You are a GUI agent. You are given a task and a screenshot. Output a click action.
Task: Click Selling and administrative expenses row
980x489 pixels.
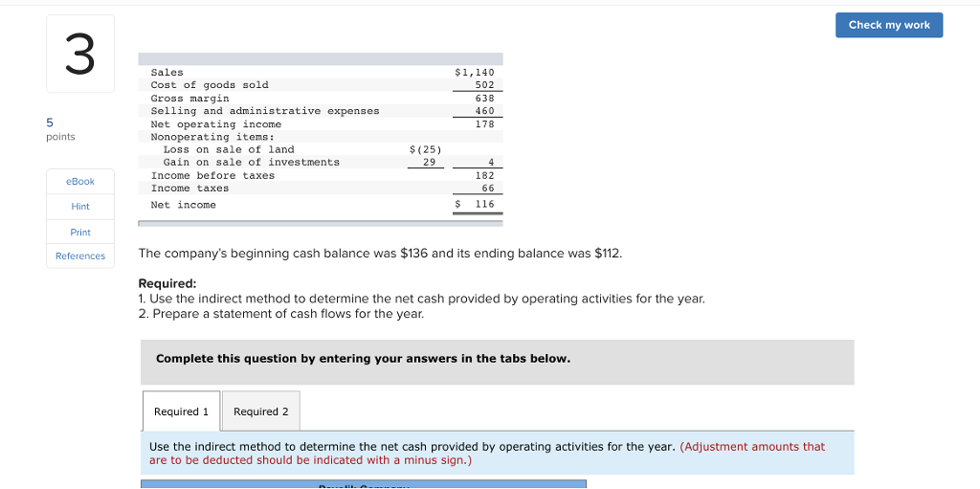coord(320,111)
